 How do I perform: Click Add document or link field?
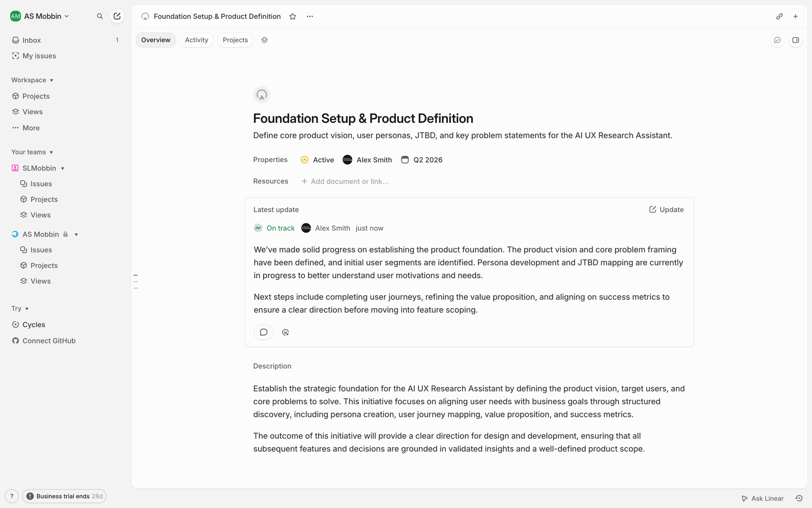tap(345, 181)
